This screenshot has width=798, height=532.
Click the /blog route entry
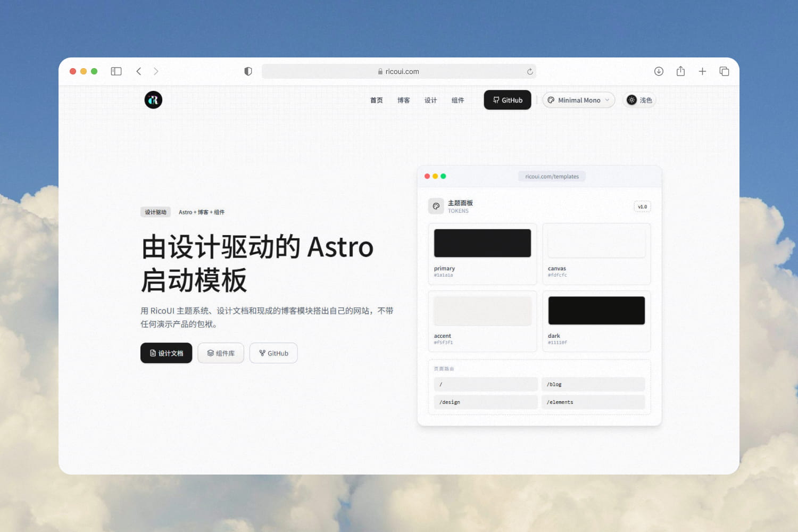[593, 384]
